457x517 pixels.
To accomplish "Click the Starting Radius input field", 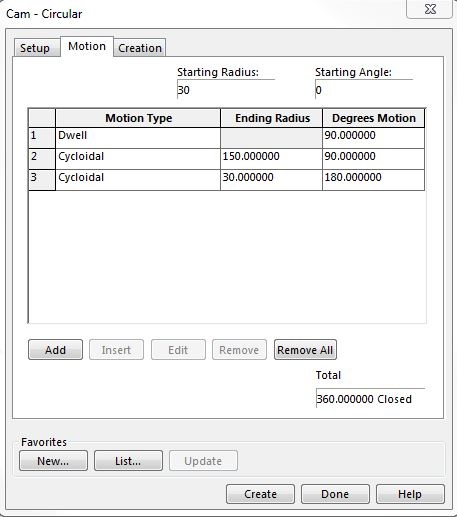I will pos(226,90).
